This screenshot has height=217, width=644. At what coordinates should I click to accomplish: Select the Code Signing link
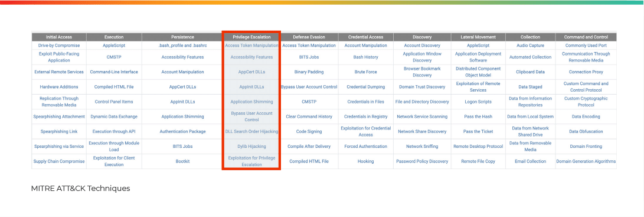[x=309, y=131]
